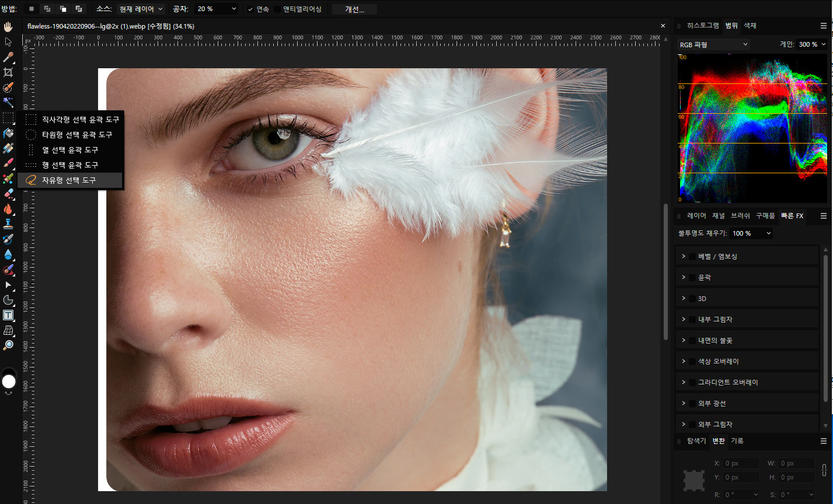
Task: Select the Burn (flame) tool
Action: pos(8,209)
